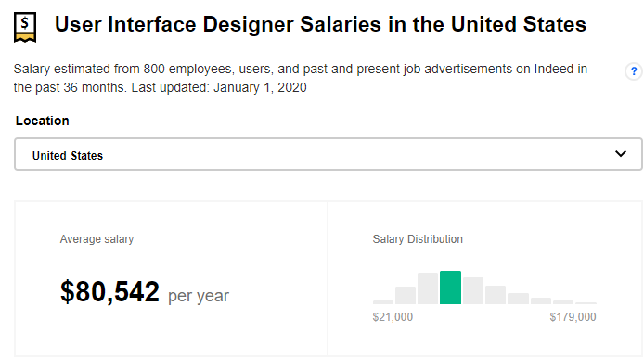Image resolution: width=644 pixels, height=358 pixels.
Task: Click the salary receipt dollar icon
Action: coord(25,27)
